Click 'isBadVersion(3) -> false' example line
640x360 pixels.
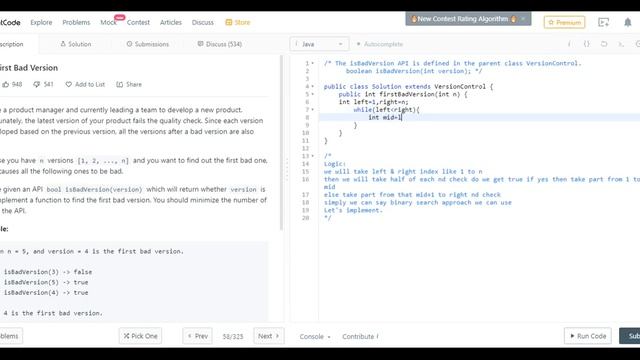tap(48, 272)
